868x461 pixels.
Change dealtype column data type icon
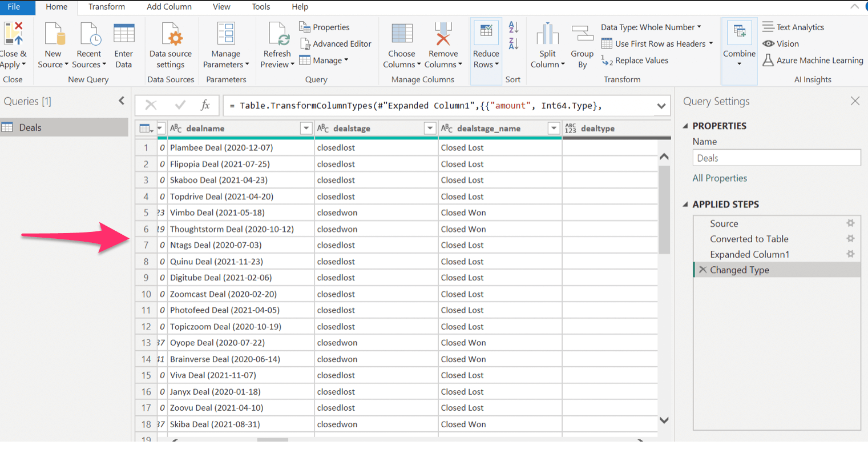point(570,129)
